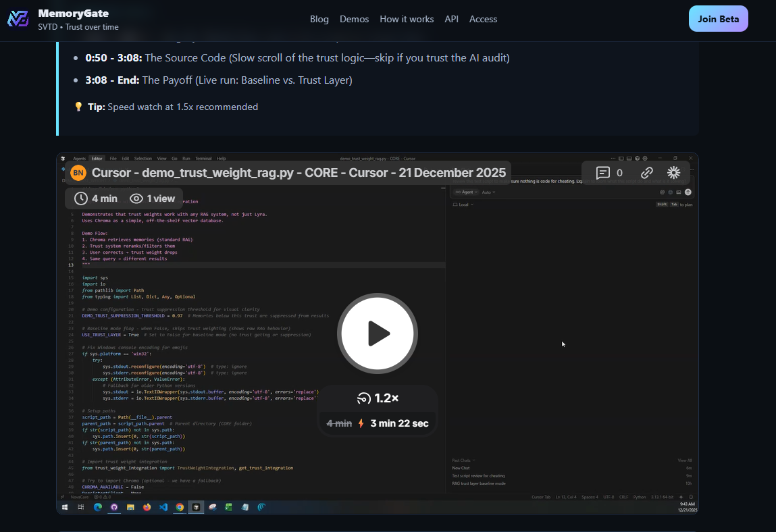Open Cursor from the Windows taskbar

tap(196, 507)
